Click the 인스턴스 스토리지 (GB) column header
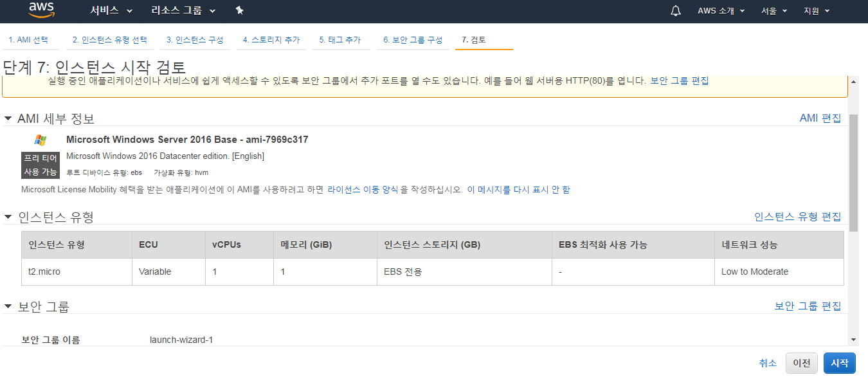Viewport: 868px width, 377px height. click(464, 244)
